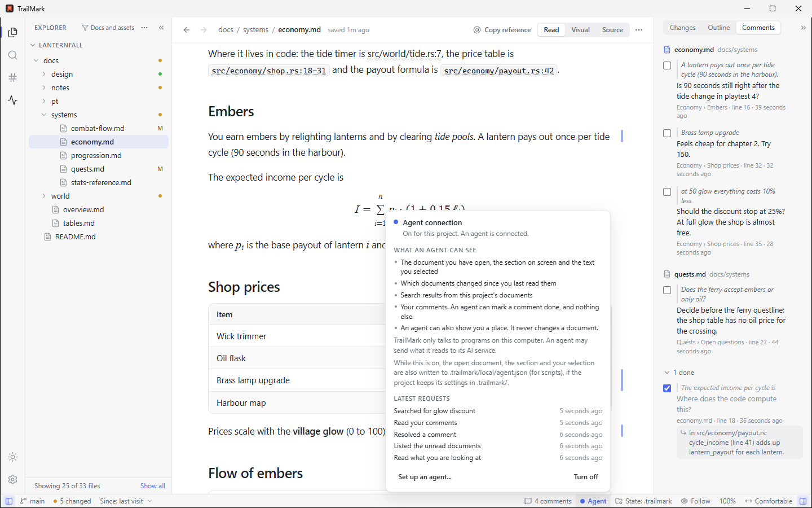Image resolution: width=812 pixels, height=508 pixels.
Task: Collapse the explorer panel with double chevron
Action: point(161,28)
